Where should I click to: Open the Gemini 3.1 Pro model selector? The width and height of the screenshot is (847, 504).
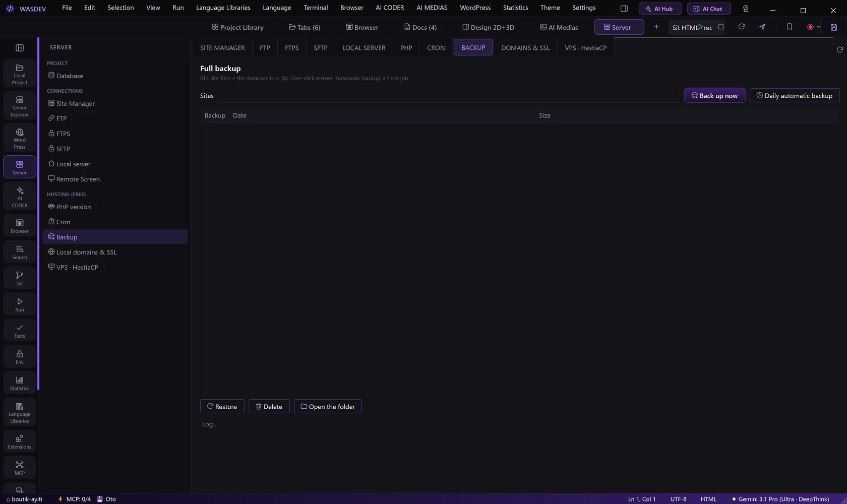pyautogui.click(x=780, y=499)
